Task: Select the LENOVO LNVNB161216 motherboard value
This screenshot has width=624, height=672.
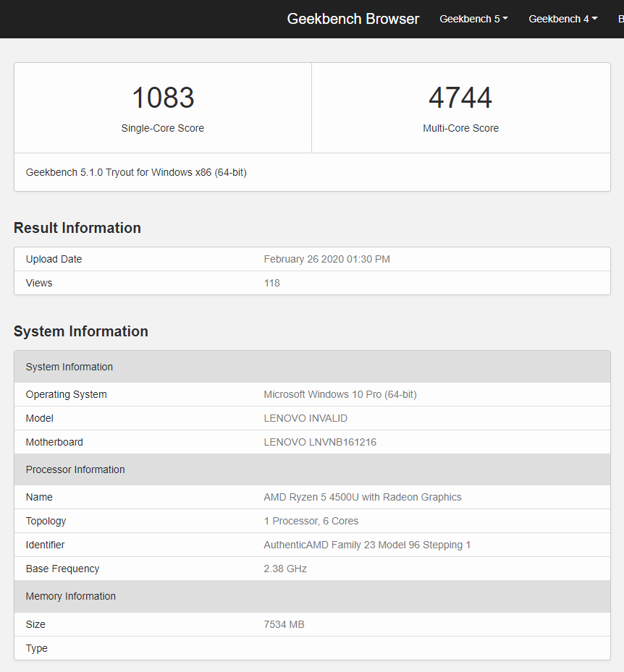Action: [x=320, y=442]
